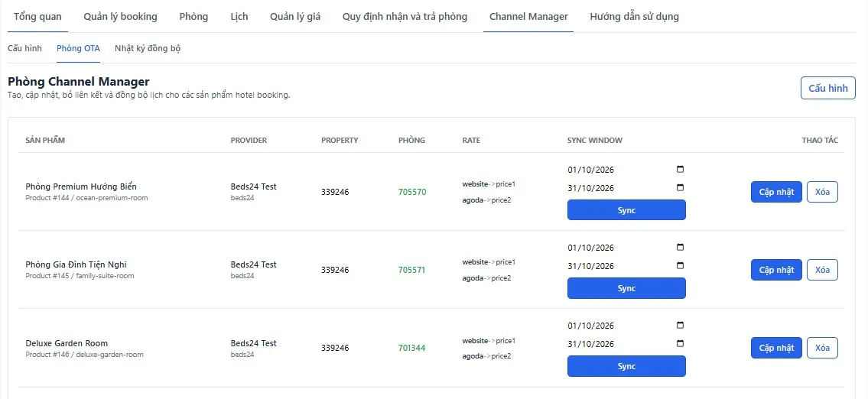This screenshot has height=399, width=868.
Task: Click Cập nhật for Phòng Premium Hướng Biển
Action: [777, 192]
